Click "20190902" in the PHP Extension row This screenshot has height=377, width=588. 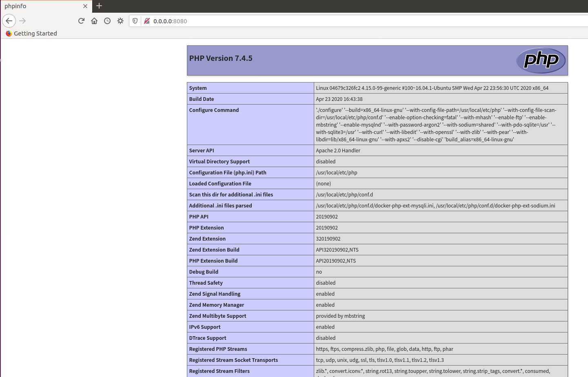(x=327, y=228)
